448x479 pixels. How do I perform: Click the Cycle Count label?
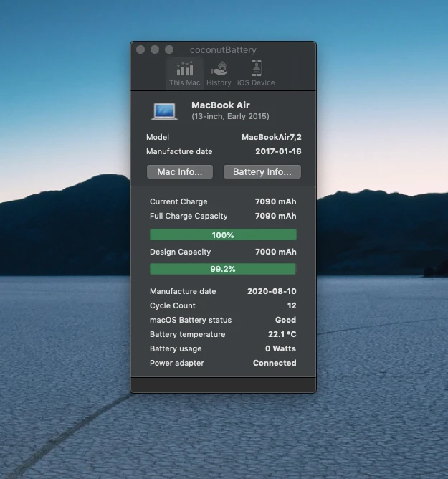(x=173, y=305)
